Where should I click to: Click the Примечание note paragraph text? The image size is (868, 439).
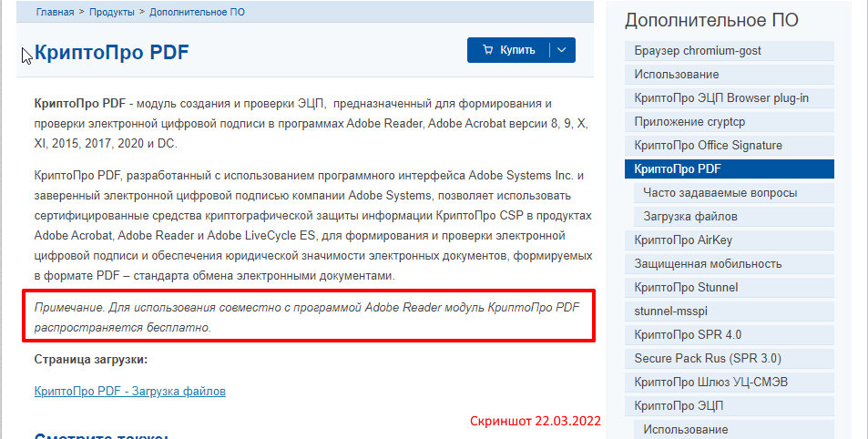[307, 317]
